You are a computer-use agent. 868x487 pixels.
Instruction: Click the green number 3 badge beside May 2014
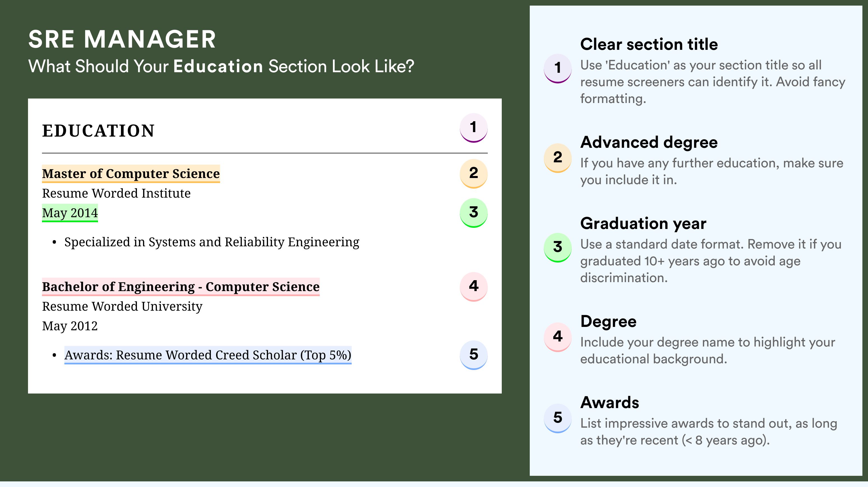pos(473,213)
